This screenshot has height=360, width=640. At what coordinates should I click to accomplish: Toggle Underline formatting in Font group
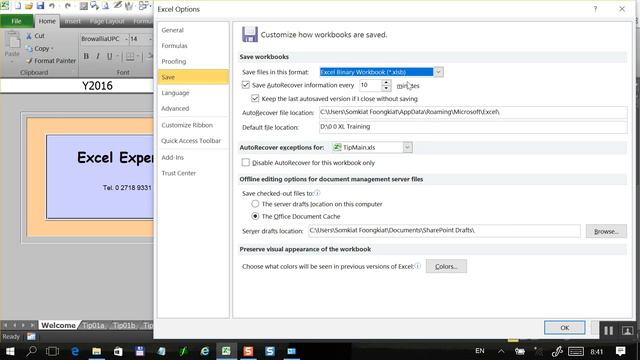(x=109, y=56)
